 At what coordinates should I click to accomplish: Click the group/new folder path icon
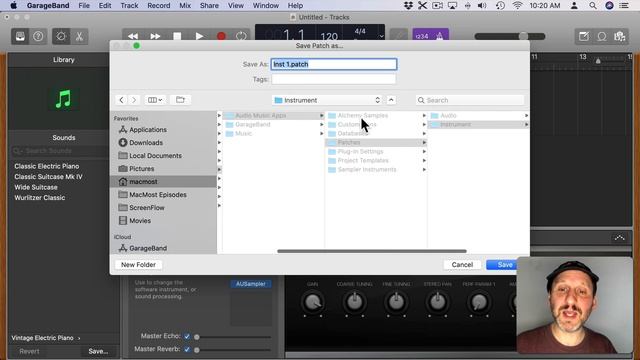point(180,100)
